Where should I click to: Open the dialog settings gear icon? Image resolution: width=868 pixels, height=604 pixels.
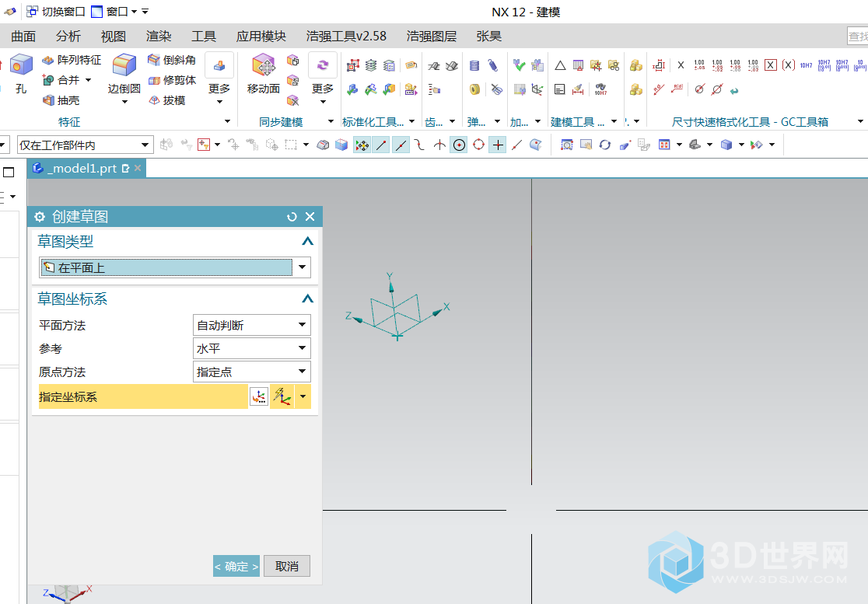click(x=40, y=217)
